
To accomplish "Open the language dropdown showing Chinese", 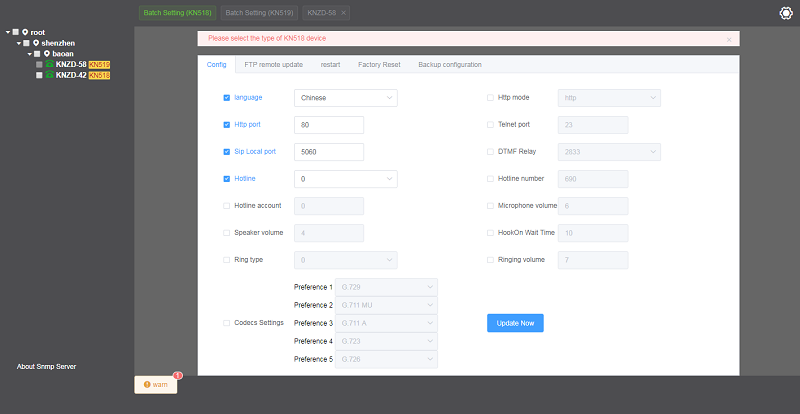I will (x=346, y=98).
